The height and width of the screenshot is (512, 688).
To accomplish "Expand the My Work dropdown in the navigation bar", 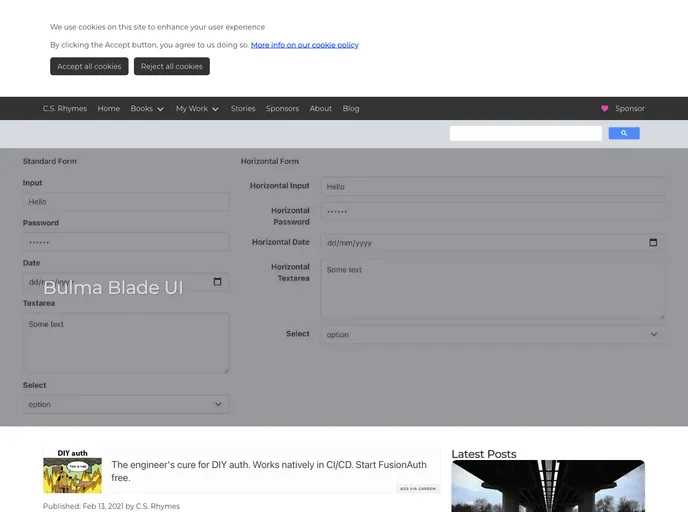I will [197, 108].
